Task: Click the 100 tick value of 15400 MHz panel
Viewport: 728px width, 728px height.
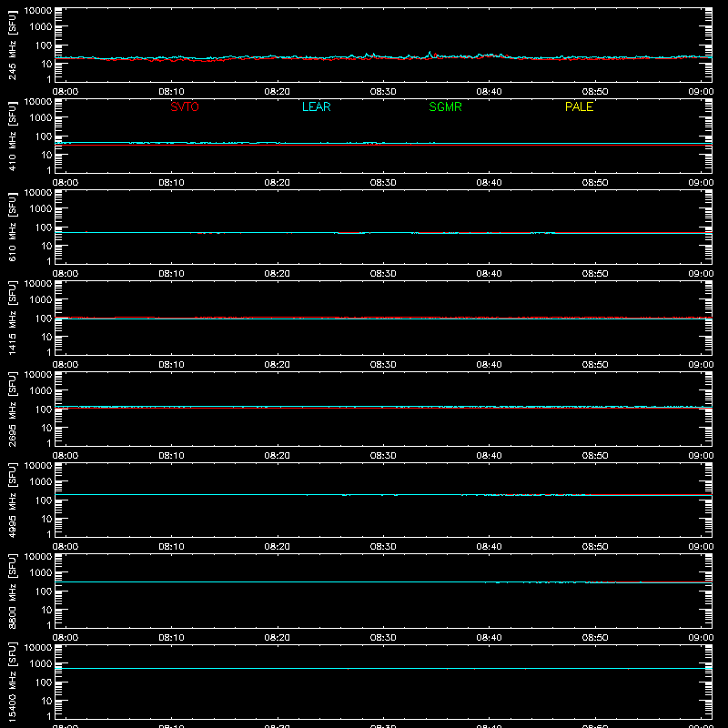Action: point(44,682)
